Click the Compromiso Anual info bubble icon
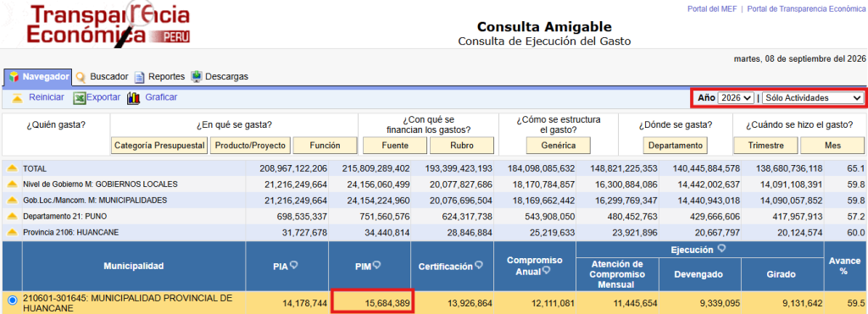Viewport: 868px width, 314px height. point(547,270)
